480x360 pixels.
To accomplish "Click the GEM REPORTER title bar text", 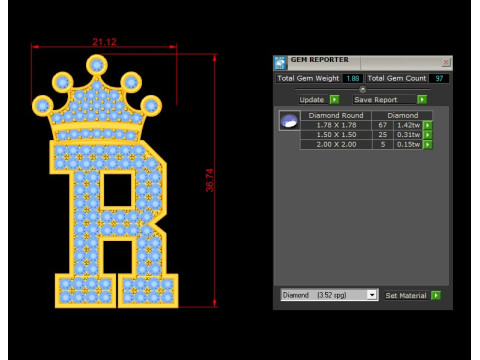I will [x=319, y=60].
